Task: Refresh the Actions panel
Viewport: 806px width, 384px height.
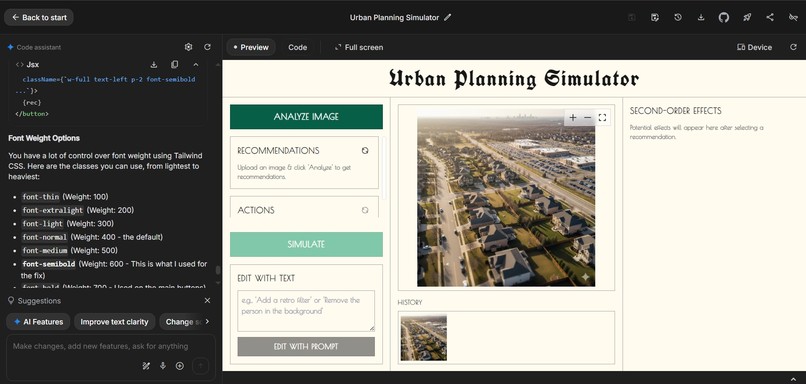Action: pos(365,210)
